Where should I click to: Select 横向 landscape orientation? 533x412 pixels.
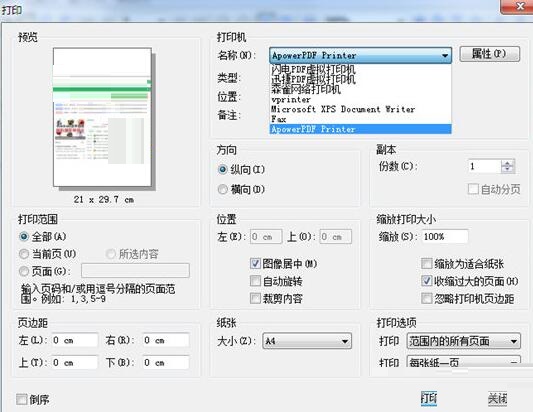(x=223, y=189)
